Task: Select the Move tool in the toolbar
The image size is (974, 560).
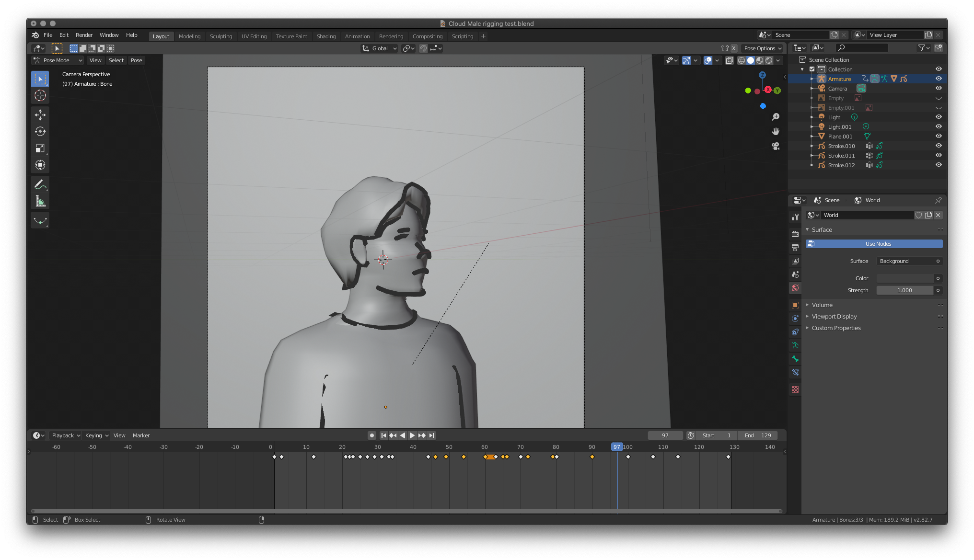Action: point(40,114)
